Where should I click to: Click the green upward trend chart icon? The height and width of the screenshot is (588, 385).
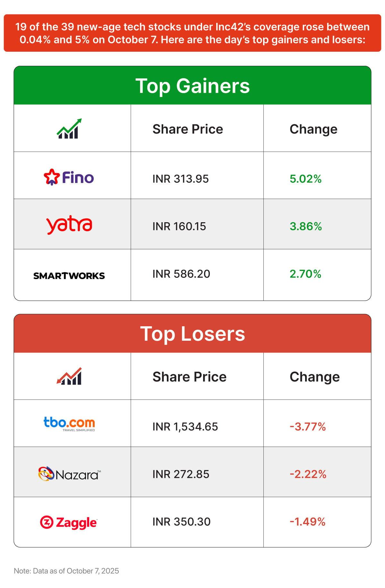(x=69, y=128)
